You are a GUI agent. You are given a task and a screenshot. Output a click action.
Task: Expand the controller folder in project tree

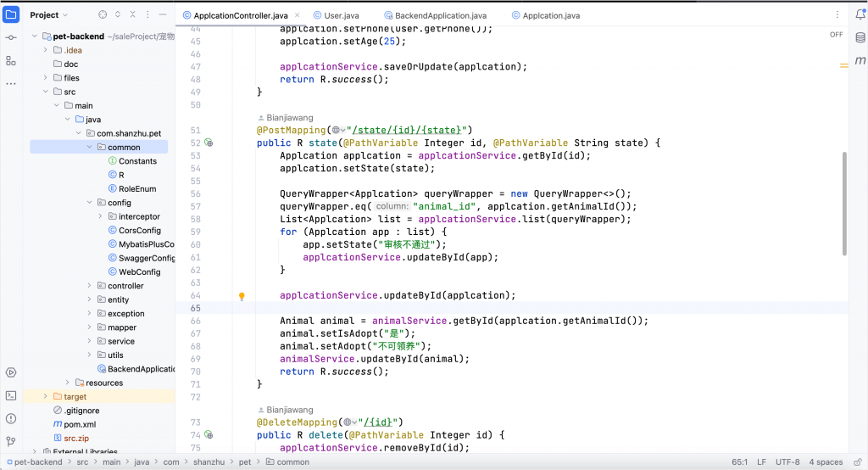(90, 286)
